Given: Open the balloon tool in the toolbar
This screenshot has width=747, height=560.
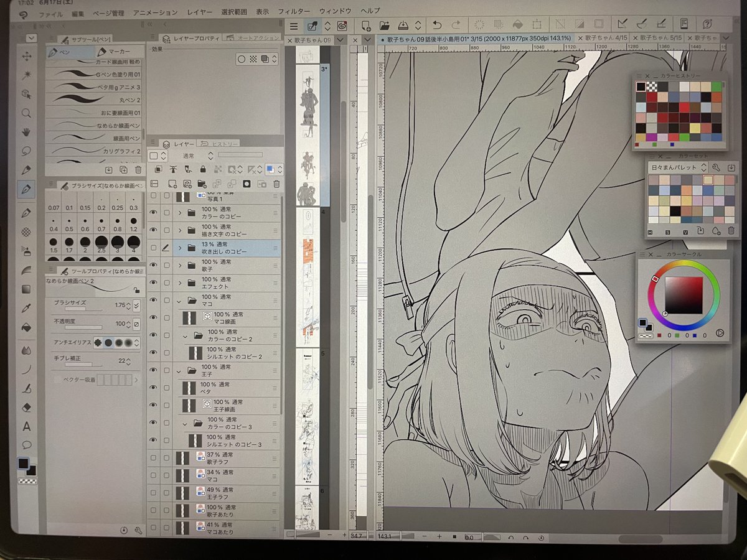Looking at the screenshot, I should click(x=26, y=444).
